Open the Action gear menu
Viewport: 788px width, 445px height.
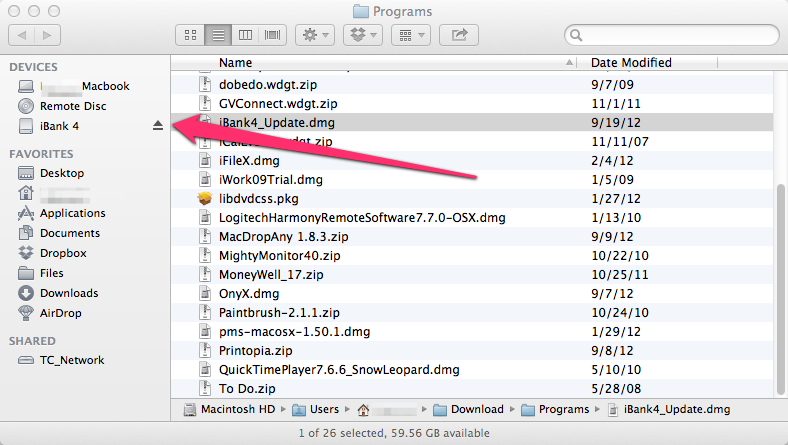pyautogui.click(x=315, y=35)
